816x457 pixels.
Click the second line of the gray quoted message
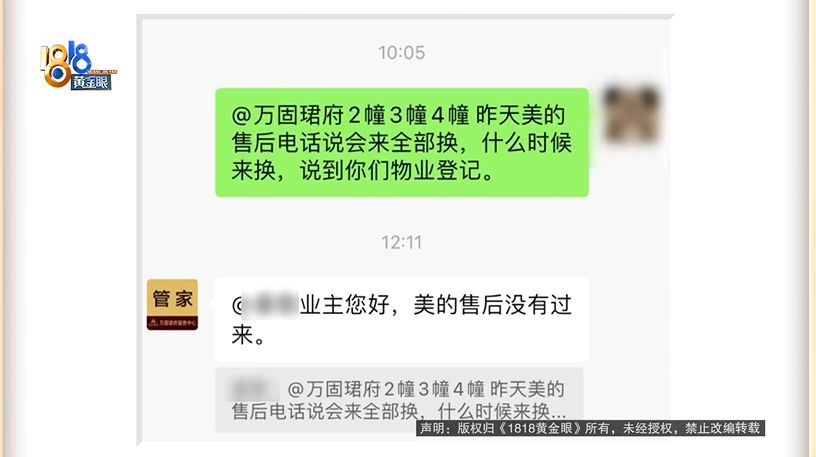coord(399,412)
